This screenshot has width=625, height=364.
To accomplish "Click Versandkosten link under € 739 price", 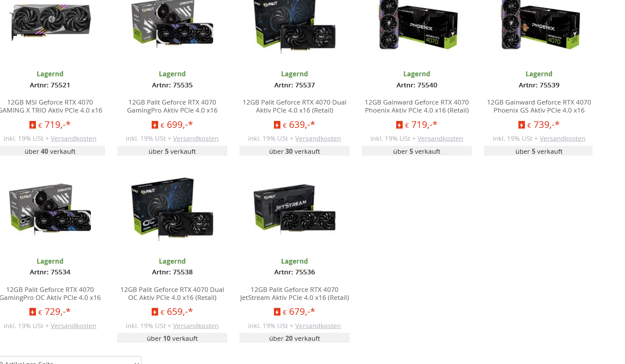I will (562, 139).
